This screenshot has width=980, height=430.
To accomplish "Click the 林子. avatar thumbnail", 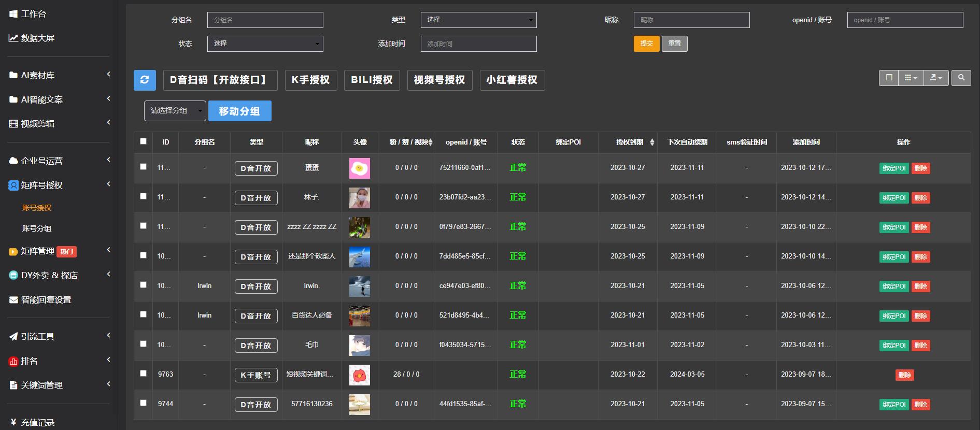I will 360,198.
